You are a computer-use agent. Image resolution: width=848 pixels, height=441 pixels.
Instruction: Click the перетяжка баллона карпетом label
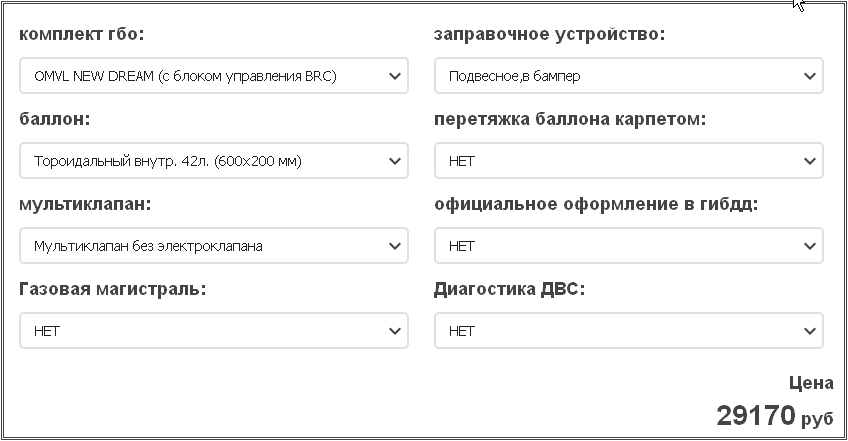coord(570,119)
